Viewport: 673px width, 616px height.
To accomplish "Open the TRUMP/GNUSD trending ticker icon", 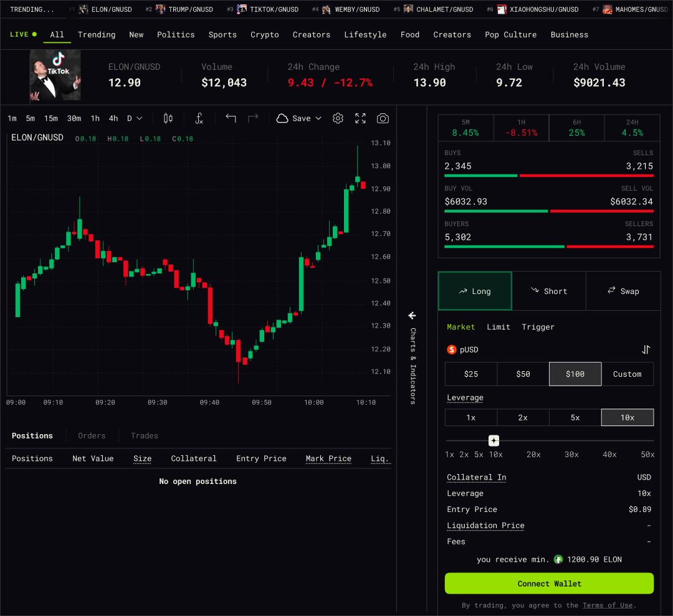I will [x=161, y=9].
